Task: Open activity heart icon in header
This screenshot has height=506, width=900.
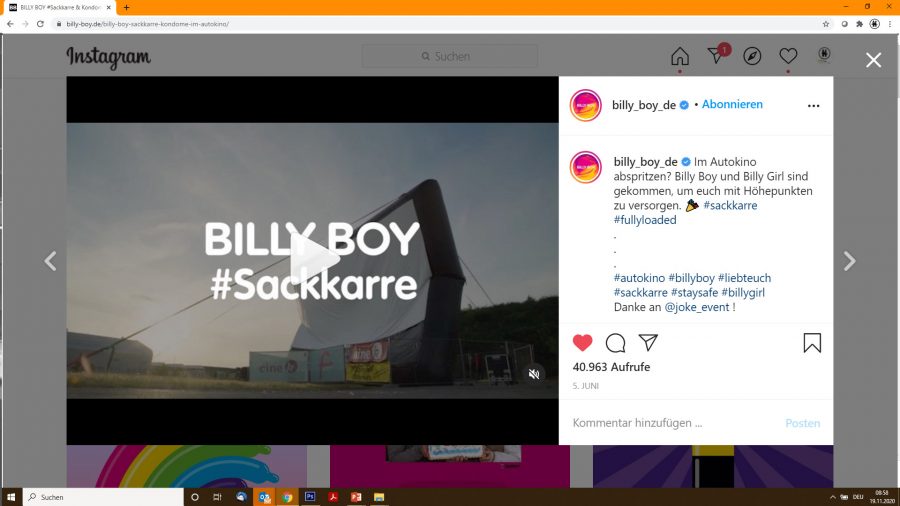Action: (788, 56)
